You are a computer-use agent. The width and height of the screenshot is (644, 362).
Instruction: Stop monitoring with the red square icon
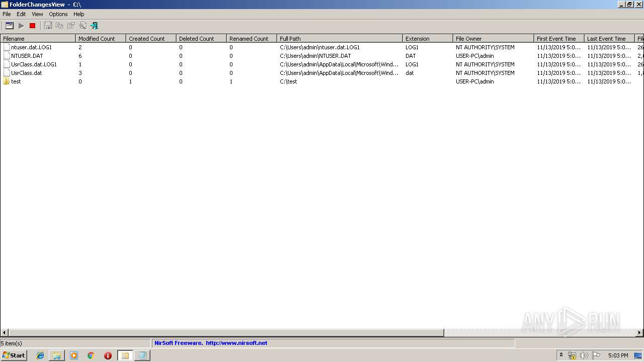[x=33, y=26]
